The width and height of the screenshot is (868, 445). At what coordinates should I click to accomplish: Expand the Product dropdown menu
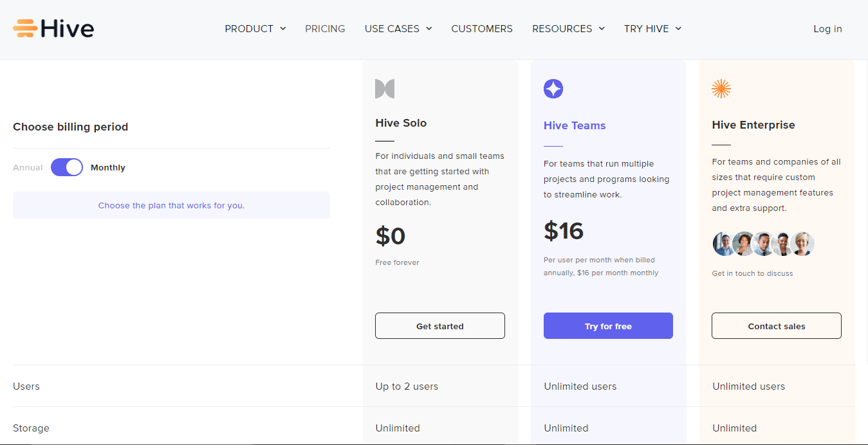(x=255, y=28)
